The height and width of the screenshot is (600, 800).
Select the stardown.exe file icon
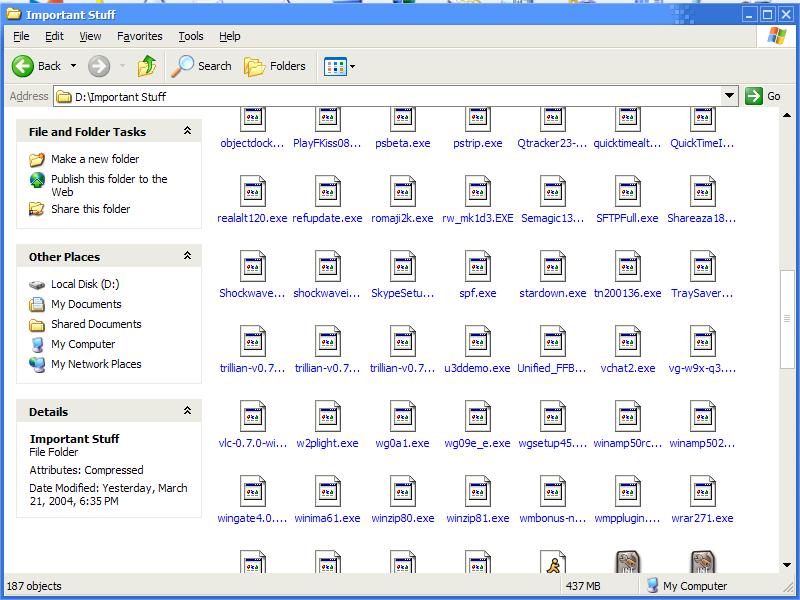pyautogui.click(x=553, y=266)
